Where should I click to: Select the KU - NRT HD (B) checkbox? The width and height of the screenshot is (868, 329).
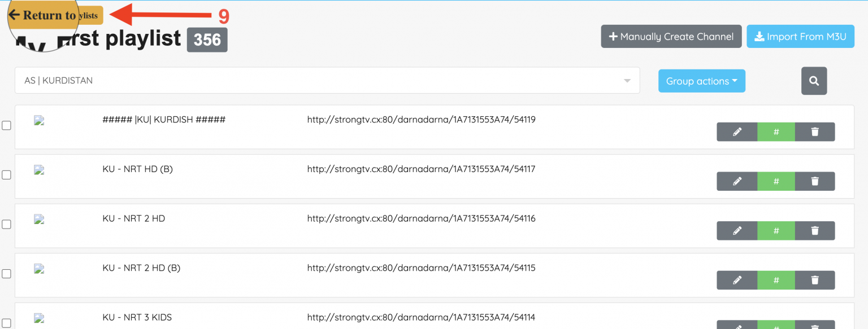click(6, 175)
